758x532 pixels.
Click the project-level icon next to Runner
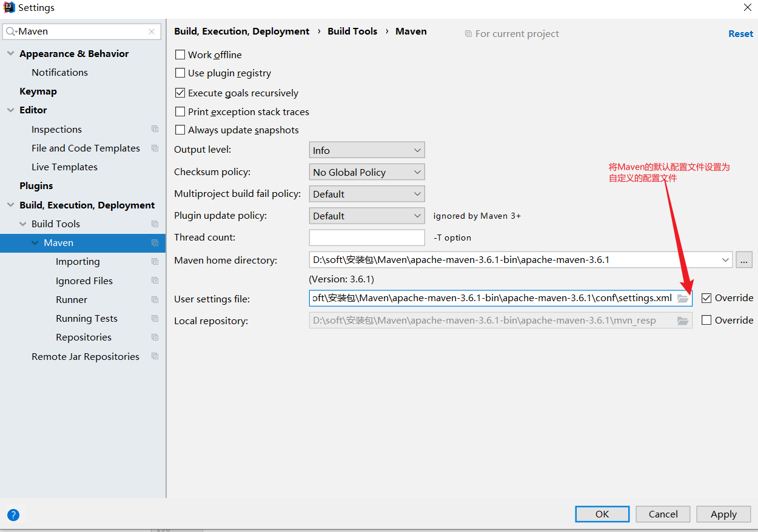click(x=155, y=299)
